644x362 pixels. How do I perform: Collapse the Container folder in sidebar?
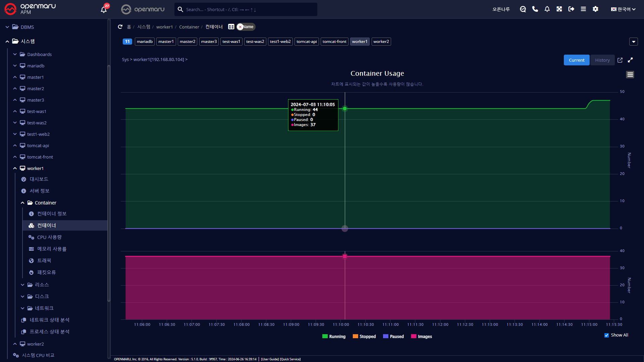coord(22,203)
